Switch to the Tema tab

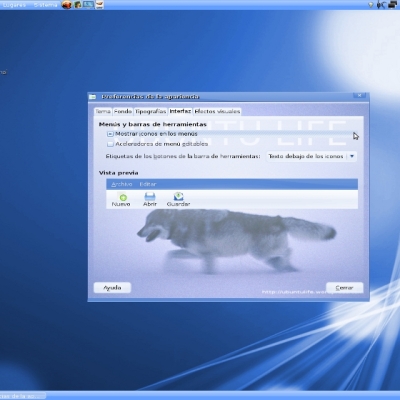coord(103,111)
